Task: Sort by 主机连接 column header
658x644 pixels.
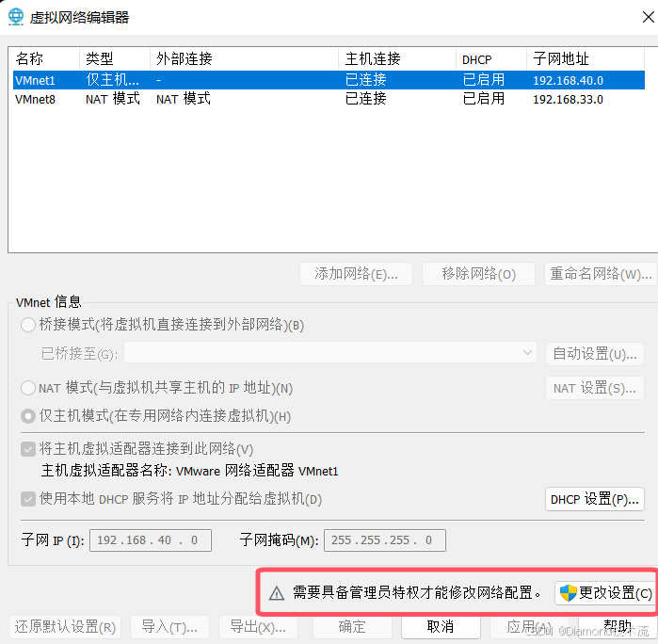Action: 397,58
